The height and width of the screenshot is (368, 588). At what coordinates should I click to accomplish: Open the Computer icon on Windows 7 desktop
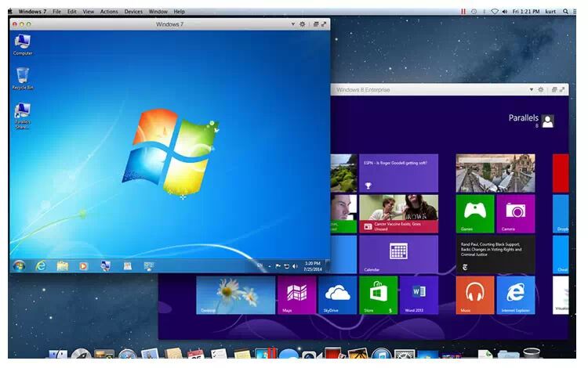tap(23, 45)
